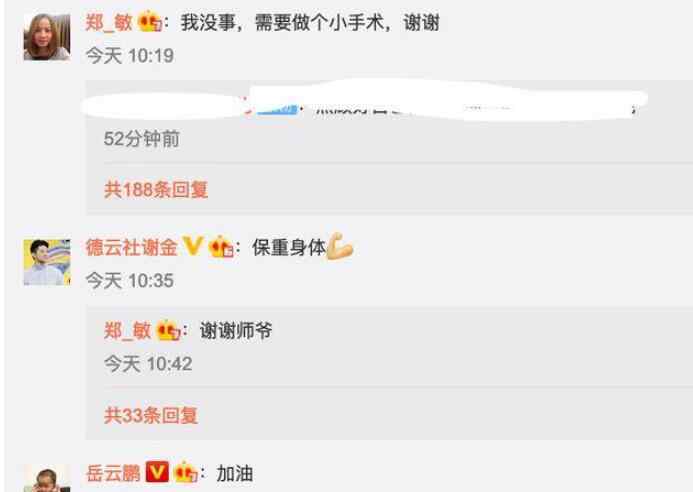Click username 德云社谢金
Viewport: 693px width, 492px height.
[132, 247]
